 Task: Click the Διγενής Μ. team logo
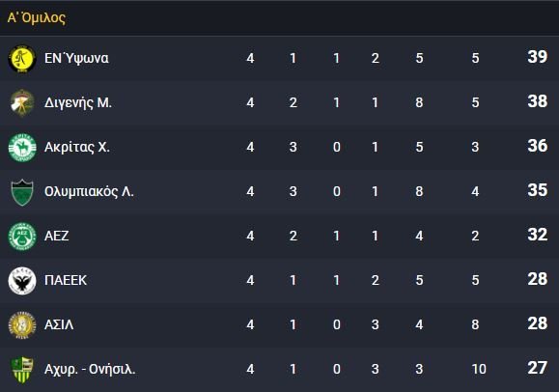(22, 102)
